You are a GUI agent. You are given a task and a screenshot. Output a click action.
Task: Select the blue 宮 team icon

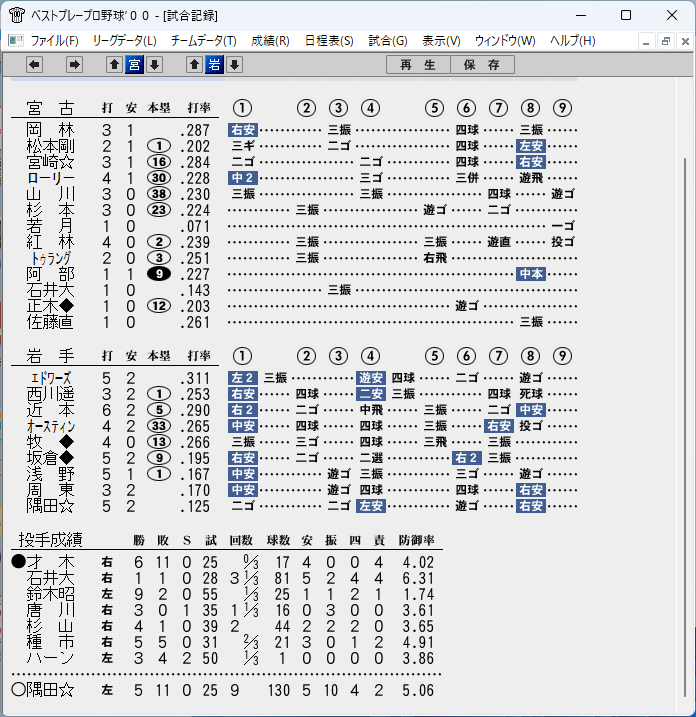coord(134,64)
